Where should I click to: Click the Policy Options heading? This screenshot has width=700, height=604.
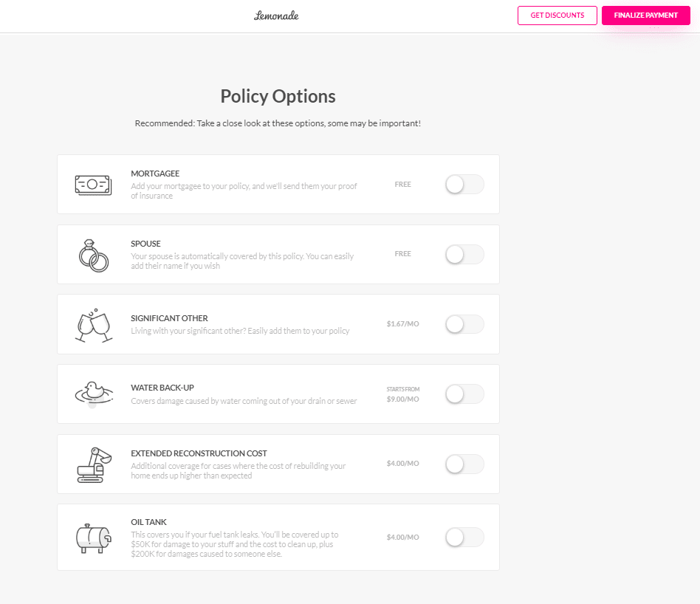(278, 97)
